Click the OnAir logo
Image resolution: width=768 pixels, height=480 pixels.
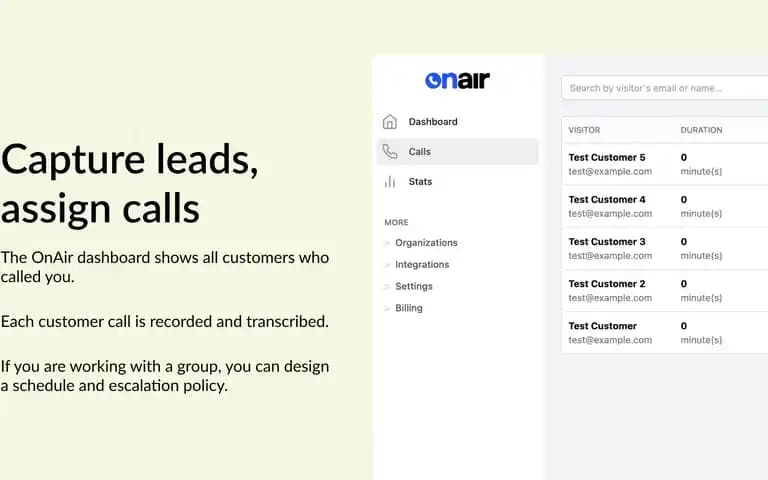click(x=457, y=80)
